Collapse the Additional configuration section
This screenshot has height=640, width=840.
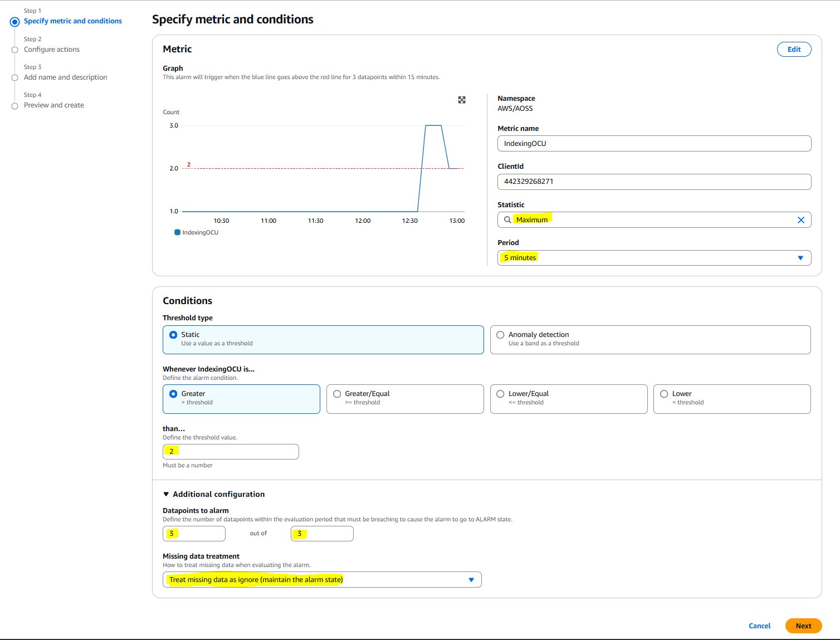[x=166, y=494]
